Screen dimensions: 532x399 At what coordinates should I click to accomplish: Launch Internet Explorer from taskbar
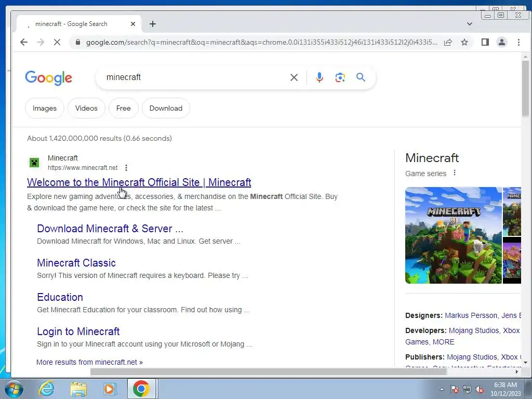click(46, 389)
